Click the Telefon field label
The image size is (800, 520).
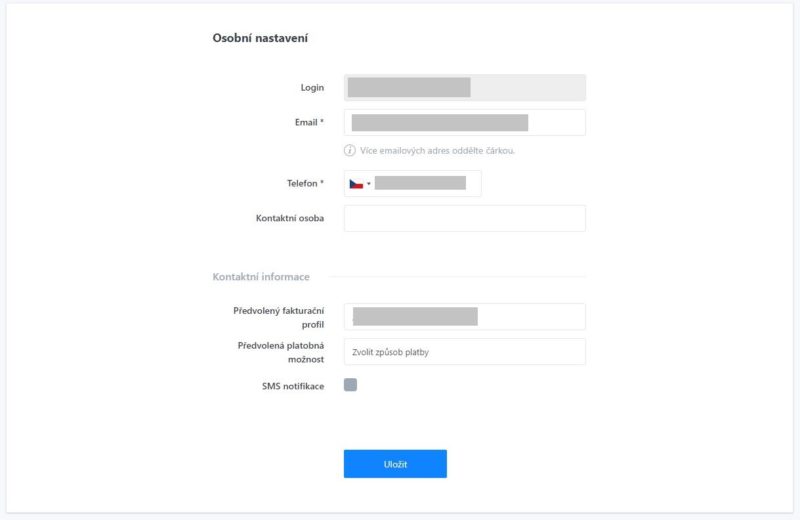click(x=305, y=184)
